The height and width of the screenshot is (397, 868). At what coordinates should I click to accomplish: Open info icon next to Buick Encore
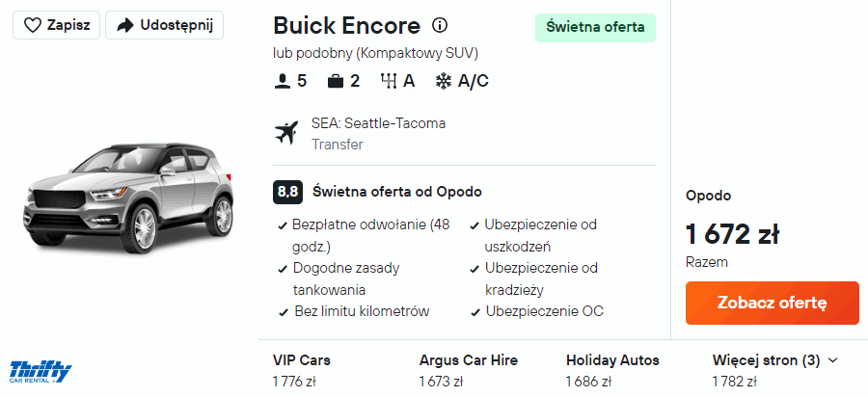[440, 26]
